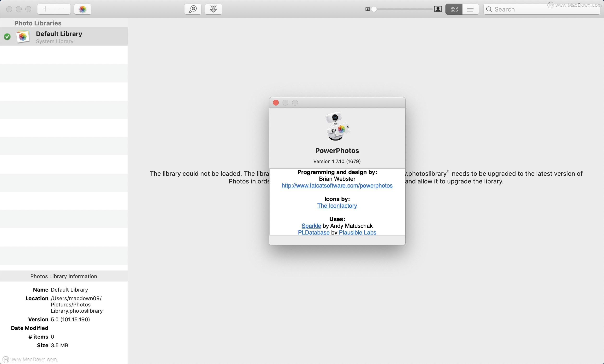604x364 pixels.
Task: Click the System Library subtitle
Action: [x=55, y=41]
